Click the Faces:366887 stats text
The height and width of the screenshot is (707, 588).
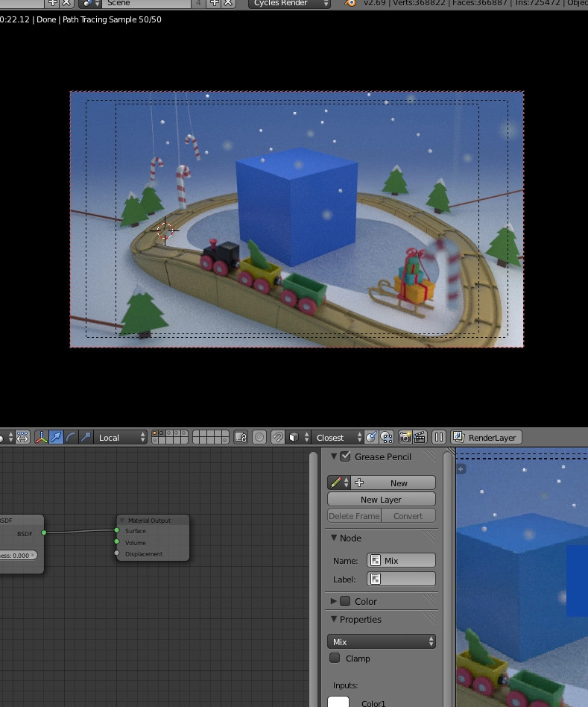[479, 3]
